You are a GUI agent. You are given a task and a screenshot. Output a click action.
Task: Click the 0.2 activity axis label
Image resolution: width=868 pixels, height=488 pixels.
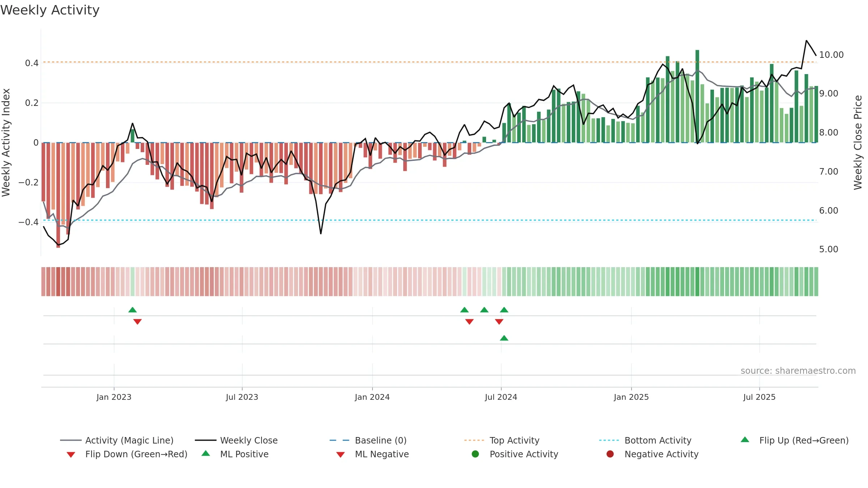(x=32, y=103)
